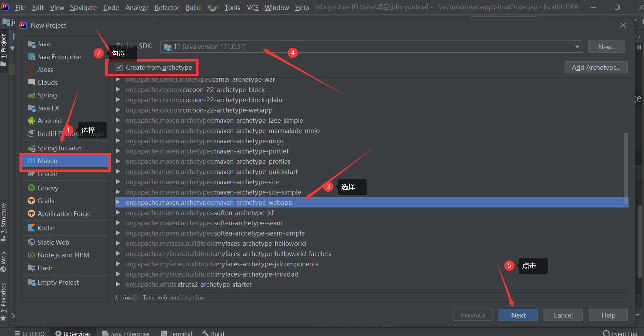Open the Tools menu
The width and height of the screenshot is (644, 336).
pyautogui.click(x=232, y=8)
